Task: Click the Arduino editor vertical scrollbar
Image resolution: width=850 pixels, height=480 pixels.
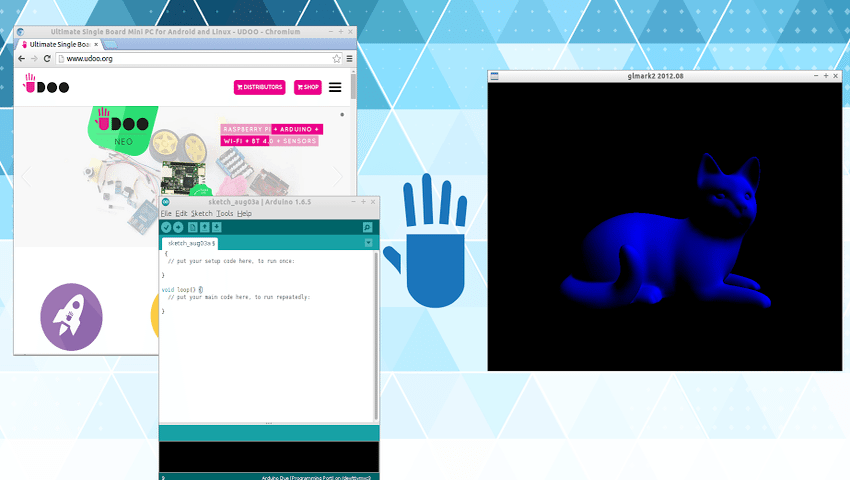Action: [x=376, y=336]
